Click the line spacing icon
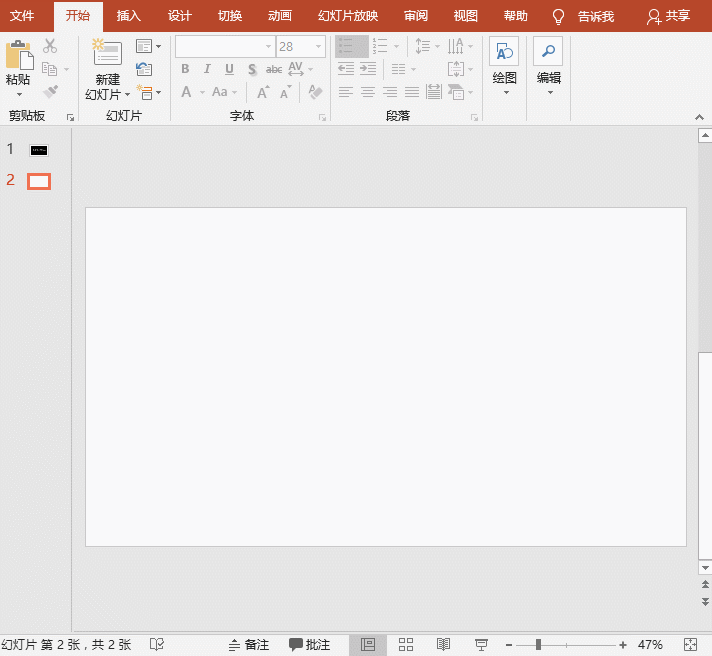This screenshot has height=656, width=712. coord(423,46)
